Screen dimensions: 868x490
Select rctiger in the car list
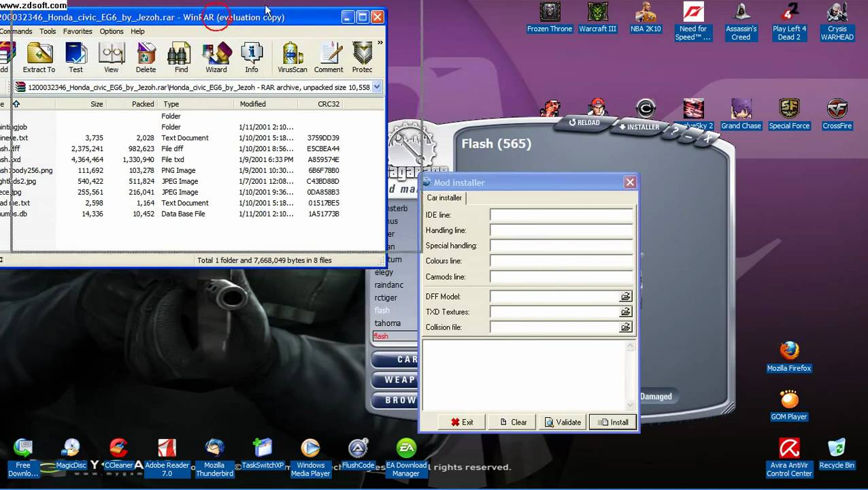(x=386, y=297)
